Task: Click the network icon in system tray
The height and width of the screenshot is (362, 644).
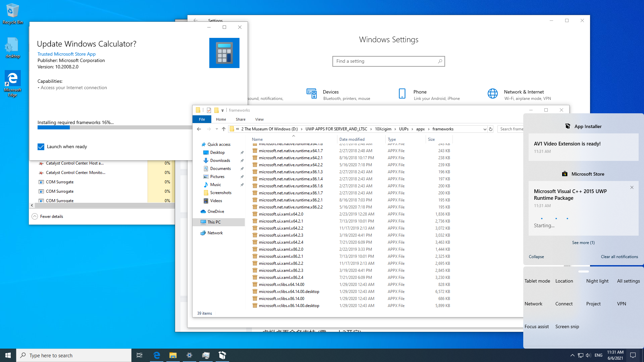Action: tap(581, 355)
